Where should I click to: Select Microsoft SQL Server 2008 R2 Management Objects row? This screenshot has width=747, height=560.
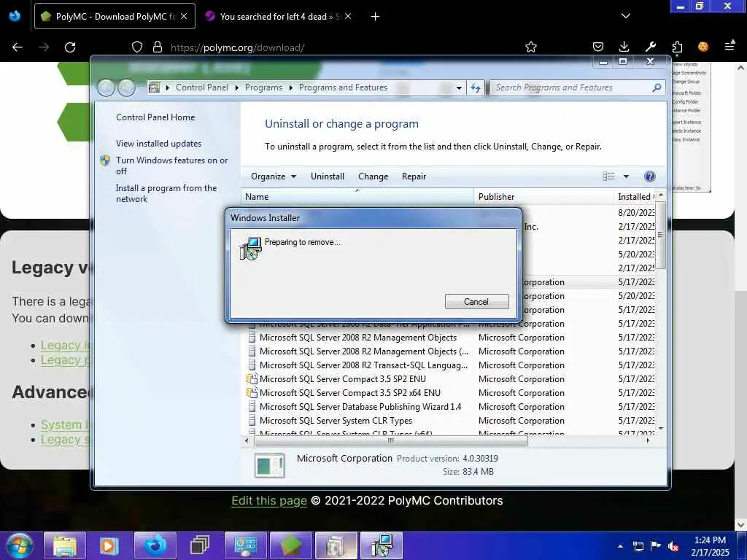(x=357, y=338)
